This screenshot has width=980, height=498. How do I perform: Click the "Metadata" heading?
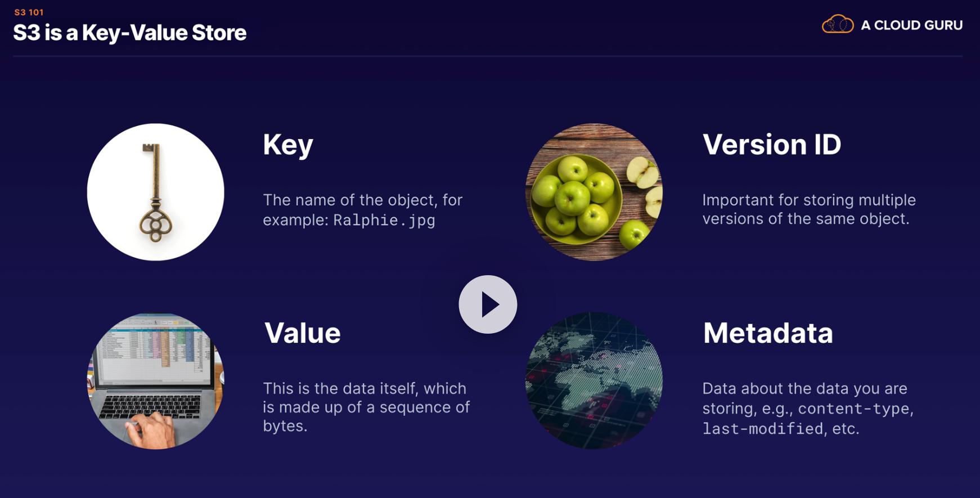click(767, 333)
